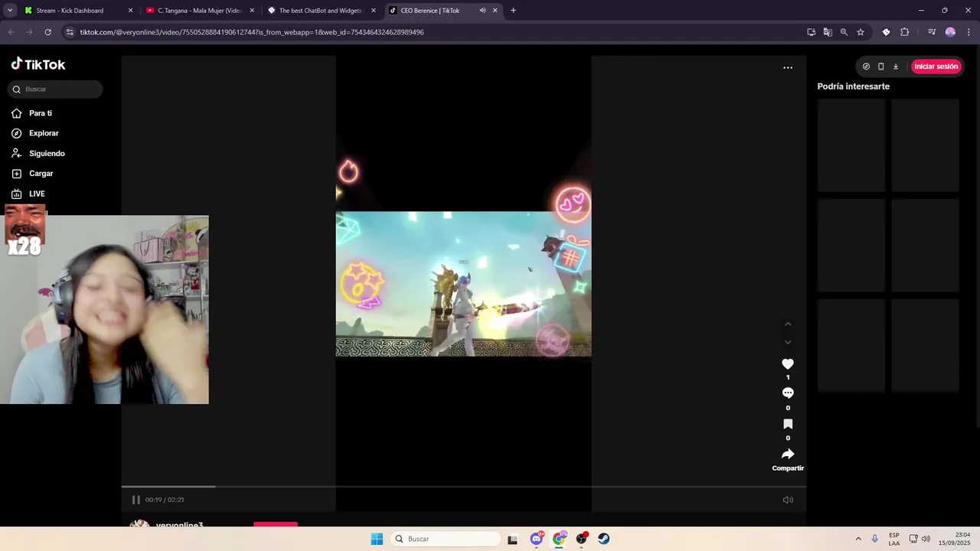This screenshot has height=551, width=980.
Task: Like the video with the heart icon
Action: 788,364
